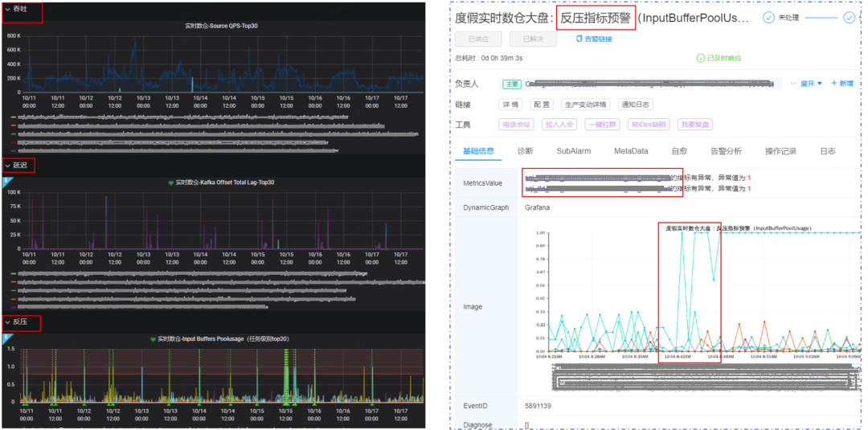This screenshot has width=868, height=430.
Task: Click the plus icon to 新增 owner
Action: 834,84
